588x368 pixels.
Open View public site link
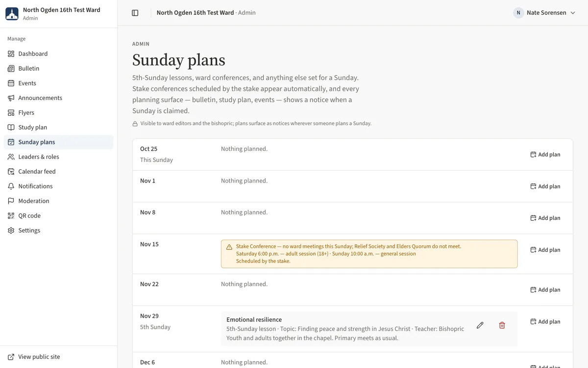click(59, 357)
